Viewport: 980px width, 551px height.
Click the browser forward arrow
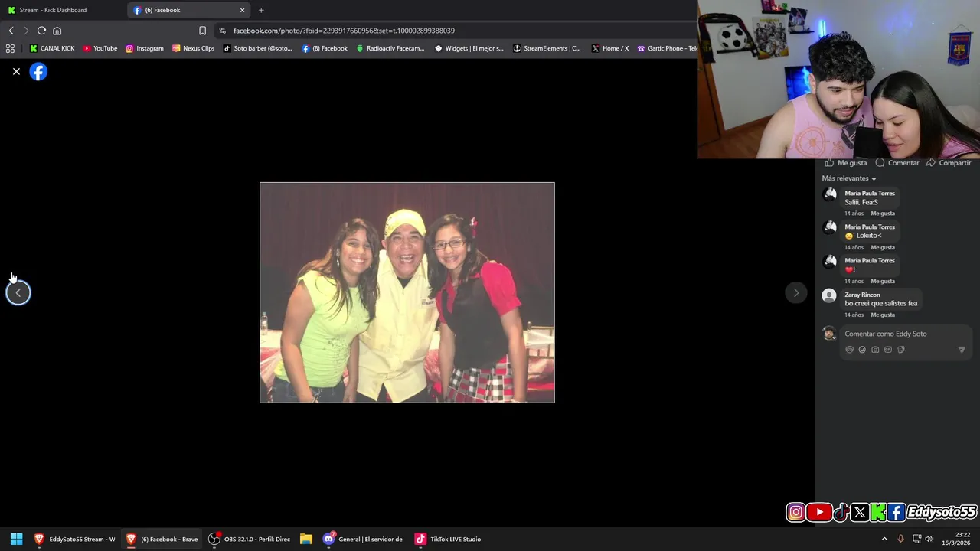point(26,31)
